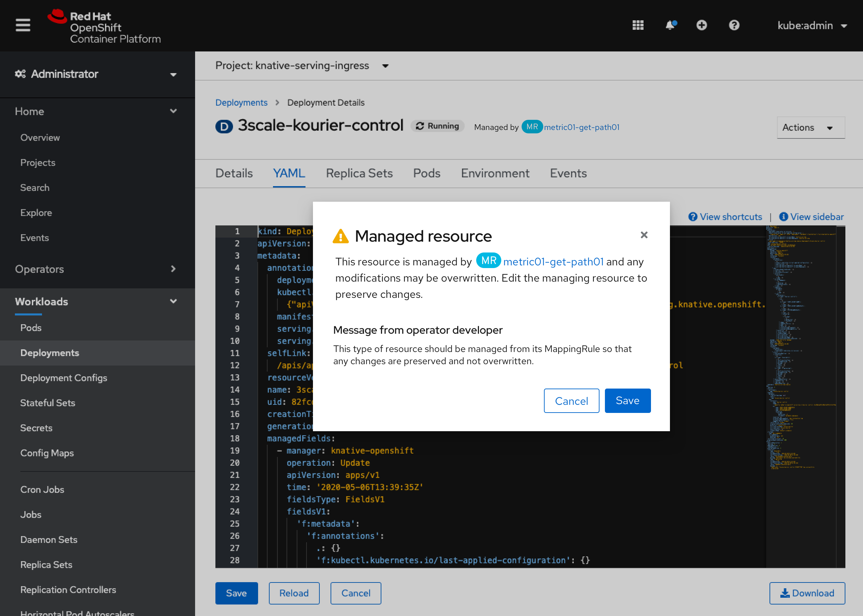863x616 pixels.
Task: Open the Pods tab
Action: (426, 173)
